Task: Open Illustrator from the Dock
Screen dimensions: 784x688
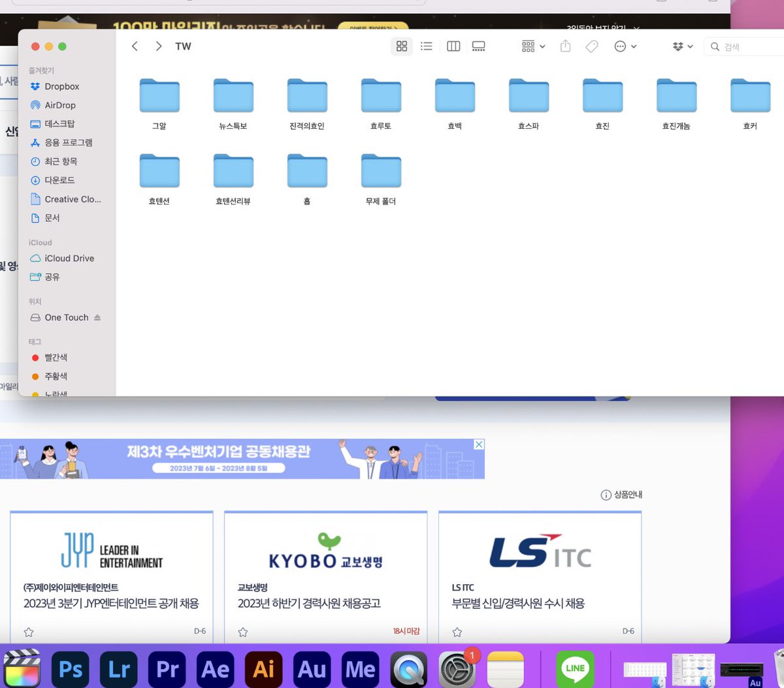Action: tap(264, 669)
